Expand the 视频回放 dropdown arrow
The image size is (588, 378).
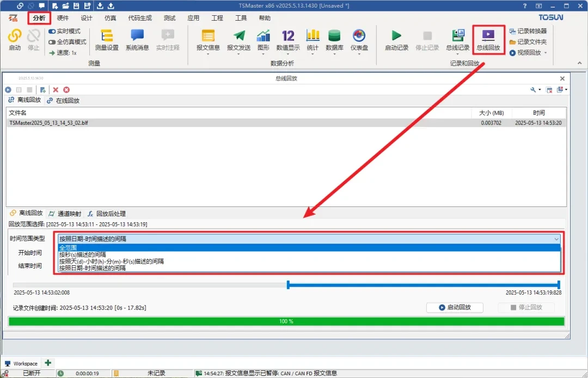[x=546, y=53]
